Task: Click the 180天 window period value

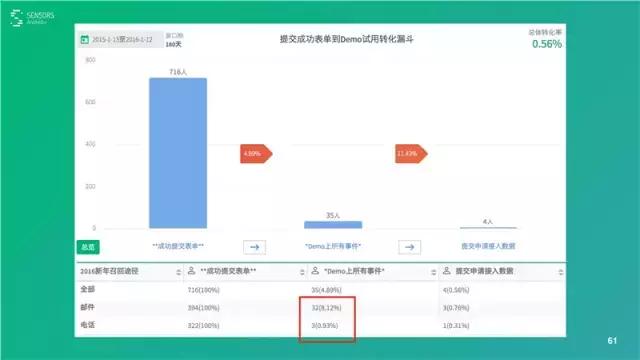Action: pyautogui.click(x=173, y=44)
